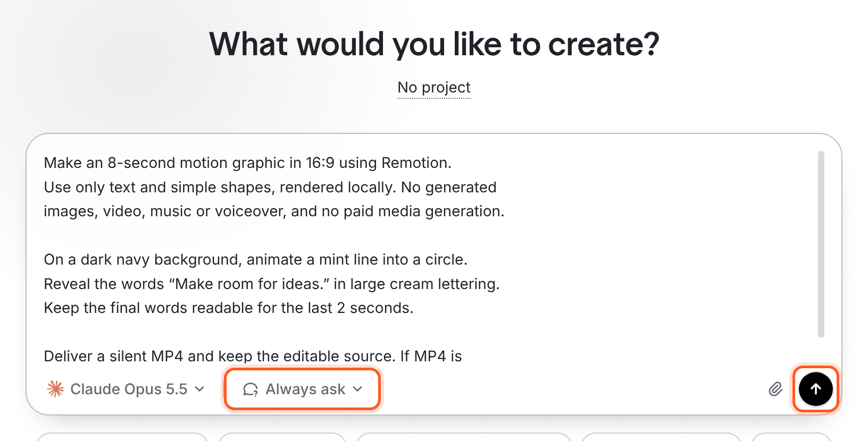This screenshot has height=441, width=868.
Task: Click the No project link
Action: click(x=434, y=87)
